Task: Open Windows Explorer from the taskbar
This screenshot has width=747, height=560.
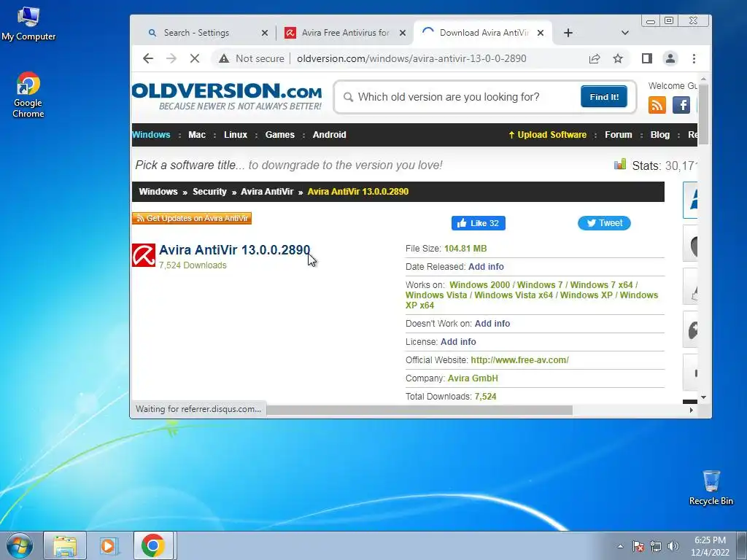Action: pos(65,545)
